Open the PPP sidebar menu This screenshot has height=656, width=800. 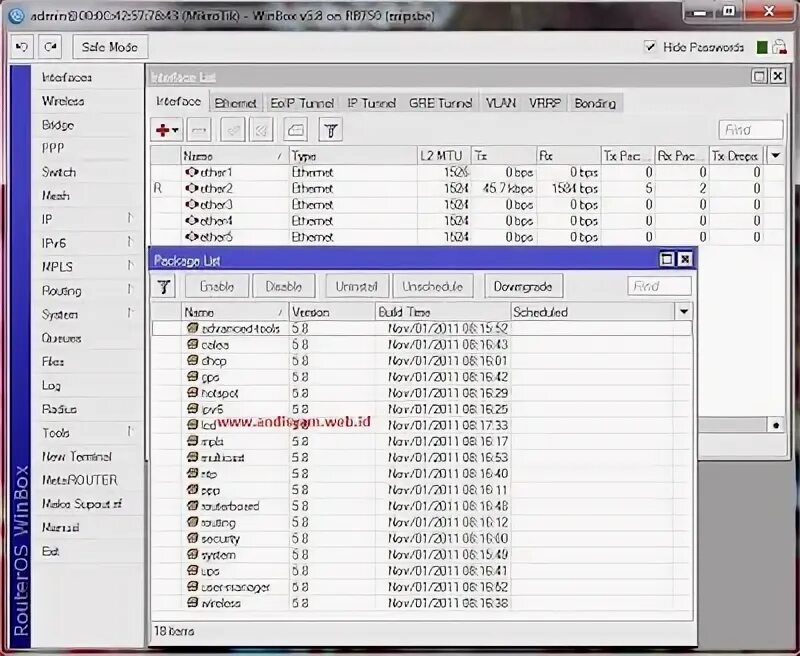[53, 148]
